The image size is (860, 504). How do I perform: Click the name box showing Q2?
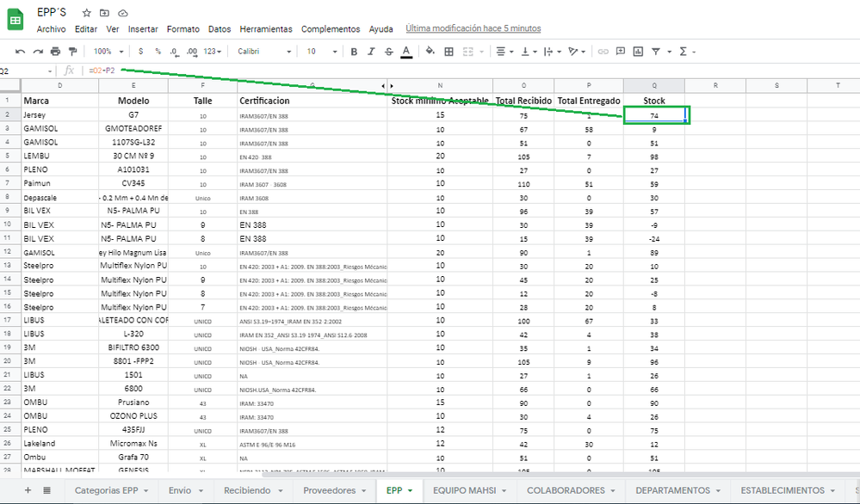pyautogui.click(x=26, y=71)
